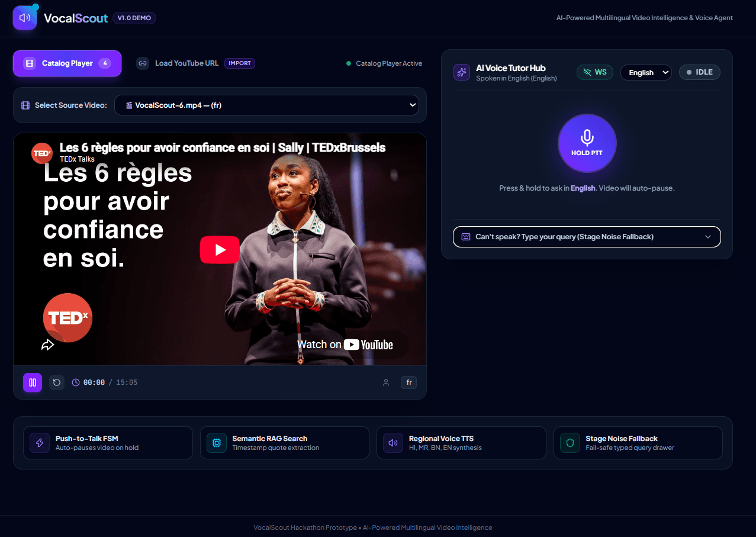This screenshot has width=756, height=537.
Task: Click the share arrow icon in video
Action: pos(47,345)
